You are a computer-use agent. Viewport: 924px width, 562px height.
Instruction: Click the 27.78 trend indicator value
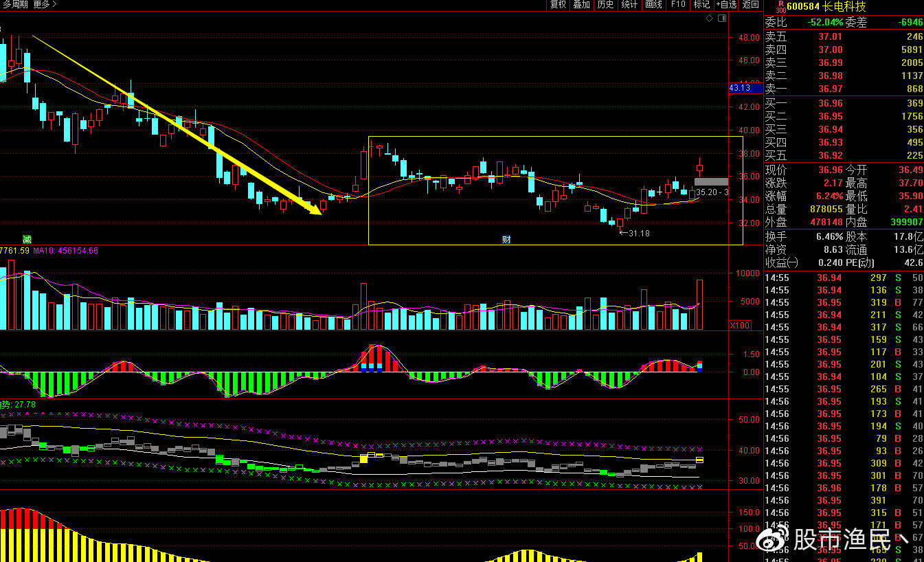pyautogui.click(x=25, y=405)
